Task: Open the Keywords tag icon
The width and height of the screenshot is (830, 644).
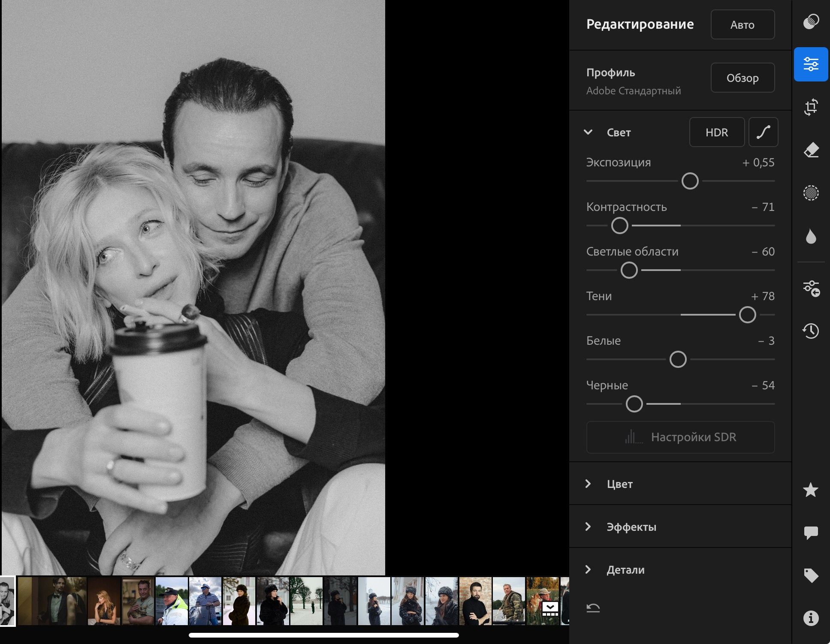Action: pyautogui.click(x=811, y=575)
